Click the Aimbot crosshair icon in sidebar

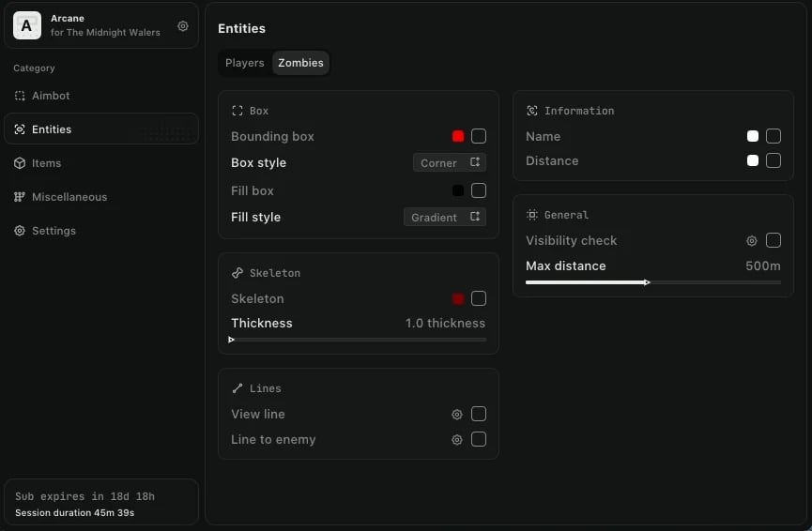tap(20, 96)
